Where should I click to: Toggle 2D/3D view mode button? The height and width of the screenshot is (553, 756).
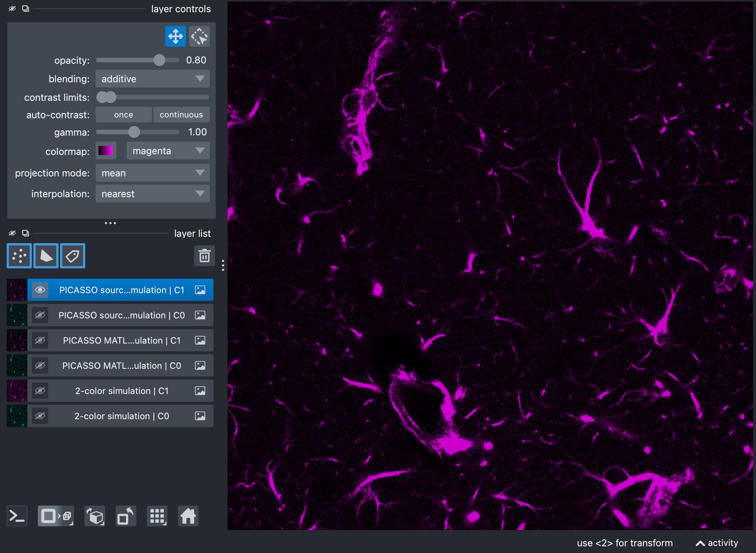tap(56, 516)
